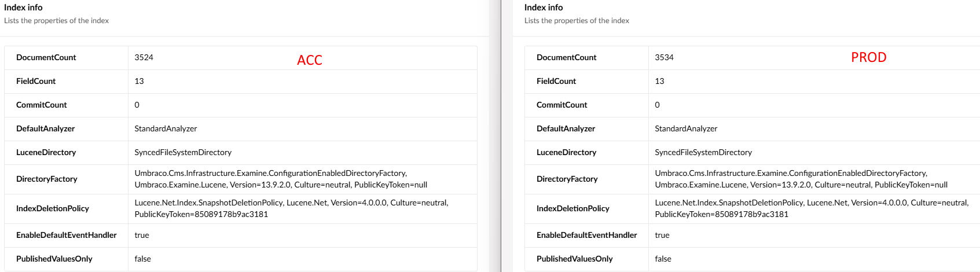This screenshot has height=272, width=980.
Task: Click the DocumentCount value 3524
Action: click(144, 57)
